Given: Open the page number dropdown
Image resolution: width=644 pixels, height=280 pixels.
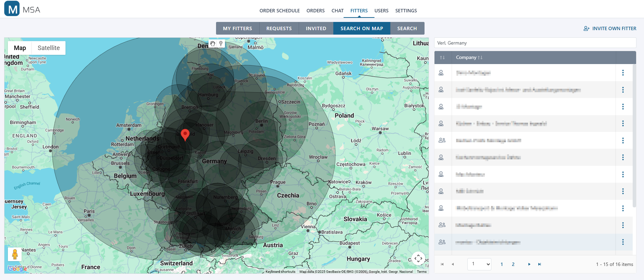Looking at the screenshot, I should coord(479,264).
